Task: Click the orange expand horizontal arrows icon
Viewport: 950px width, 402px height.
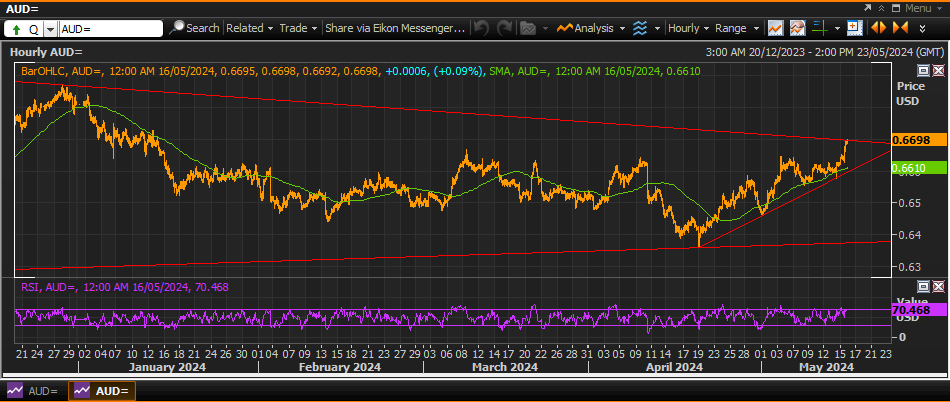Action: tap(878, 28)
